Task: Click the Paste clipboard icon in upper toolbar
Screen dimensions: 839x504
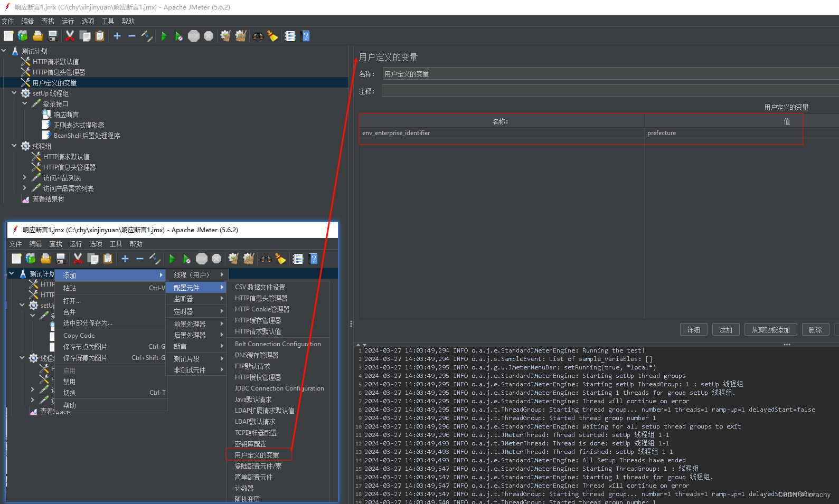Action: [100, 36]
